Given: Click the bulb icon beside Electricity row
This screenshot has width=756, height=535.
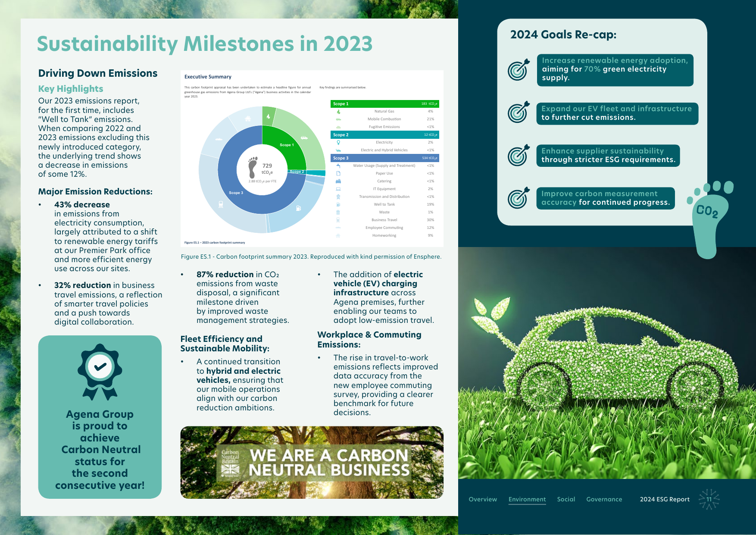Looking at the screenshot, I should pyautogui.click(x=338, y=142).
